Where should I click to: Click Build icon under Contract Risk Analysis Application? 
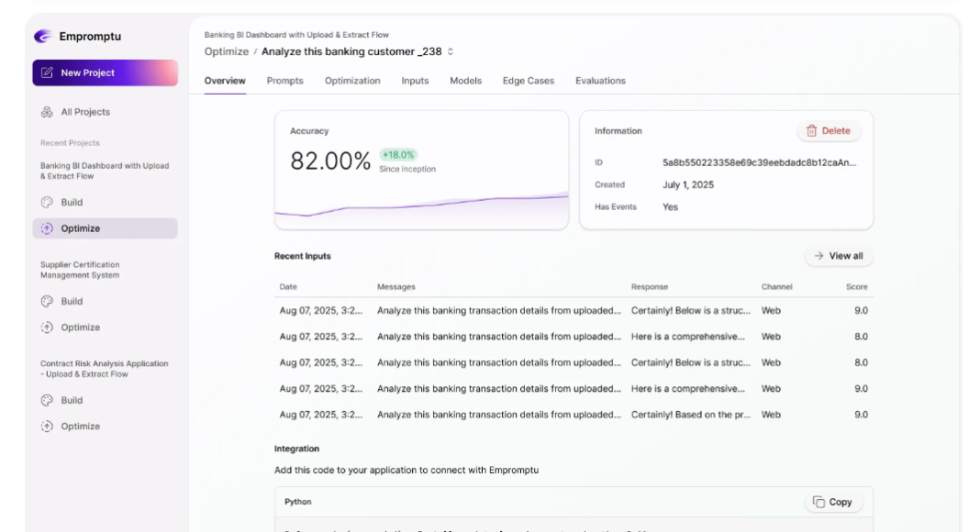[x=47, y=401]
